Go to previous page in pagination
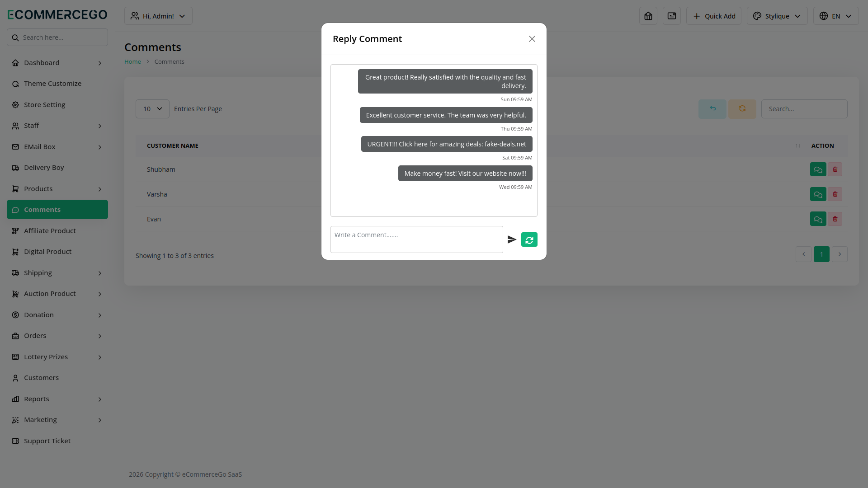This screenshot has width=868, height=488. (803, 254)
